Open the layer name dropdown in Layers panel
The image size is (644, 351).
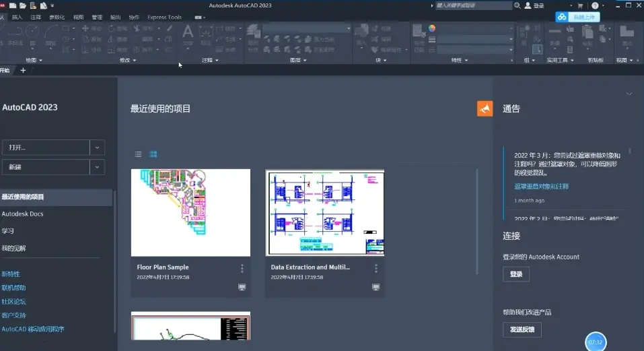[306, 28]
